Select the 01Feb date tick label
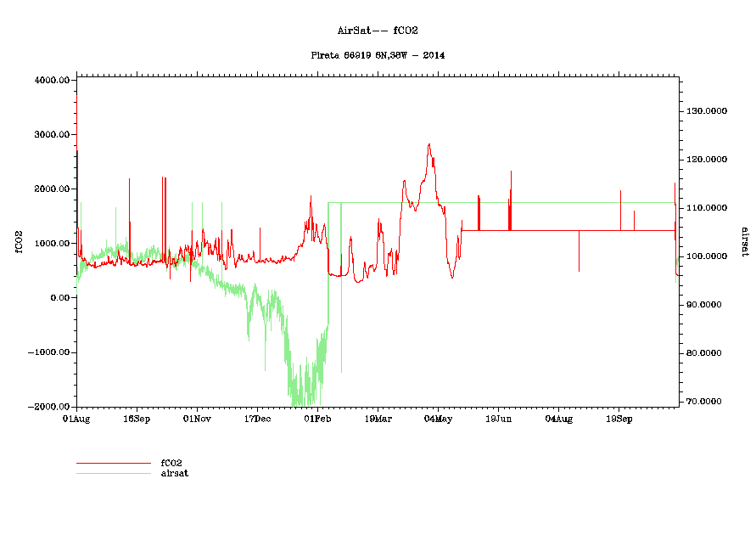756x535 pixels. [x=317, y=419]
